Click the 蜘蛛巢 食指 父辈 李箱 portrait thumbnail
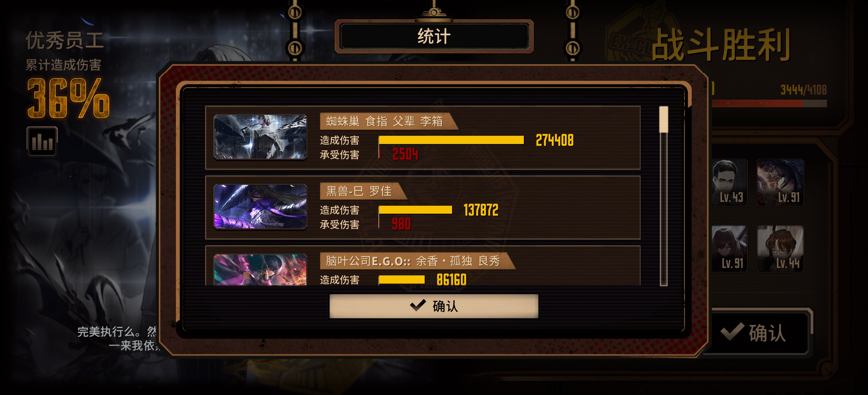 point(260,137)
